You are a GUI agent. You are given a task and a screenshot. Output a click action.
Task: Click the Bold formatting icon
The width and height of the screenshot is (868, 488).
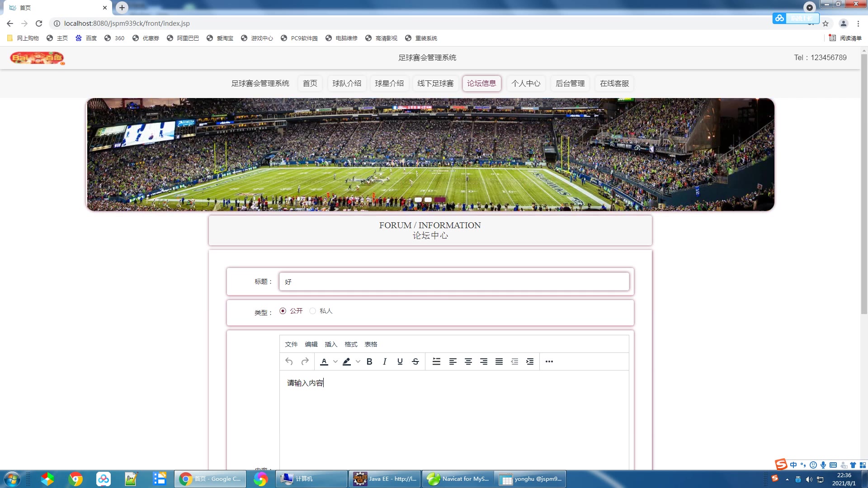pos(369,361)
